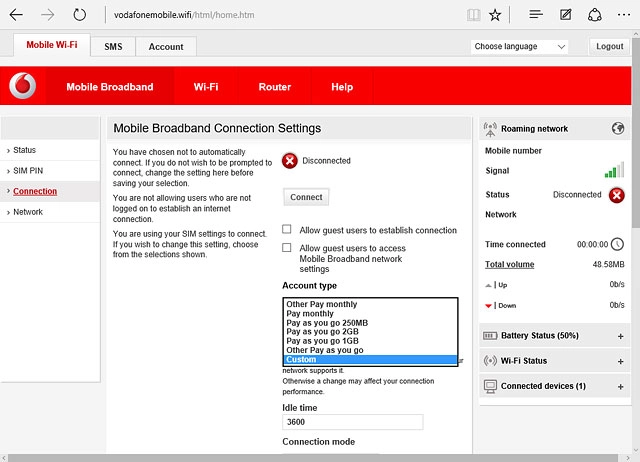The image size is (640, 462).
Task: Open the Choose language dropdown
Action: 519,47
